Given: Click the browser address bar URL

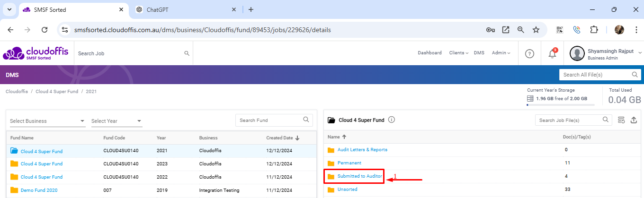Looking at the screenshot, I should (x=203, y=30).
